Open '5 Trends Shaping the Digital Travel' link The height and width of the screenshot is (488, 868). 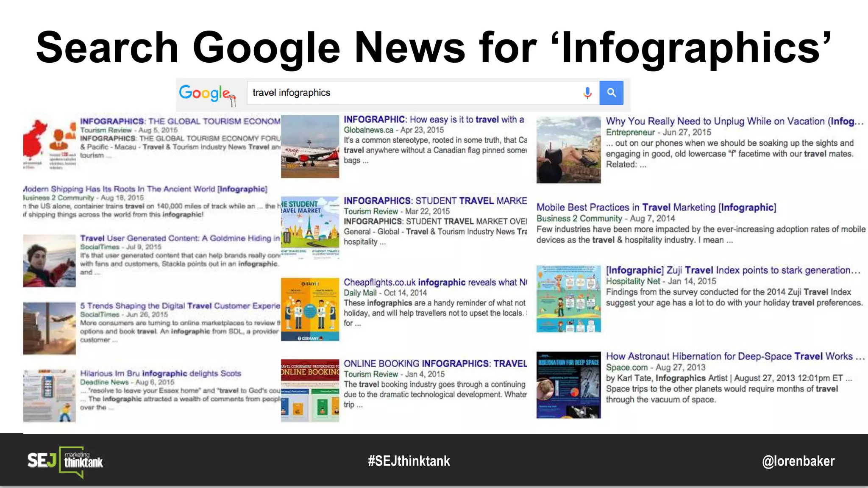pos(180,306)
